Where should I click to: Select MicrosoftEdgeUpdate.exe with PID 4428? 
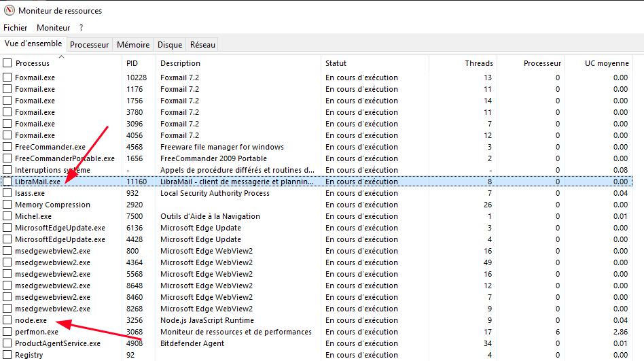pos(60,239)
